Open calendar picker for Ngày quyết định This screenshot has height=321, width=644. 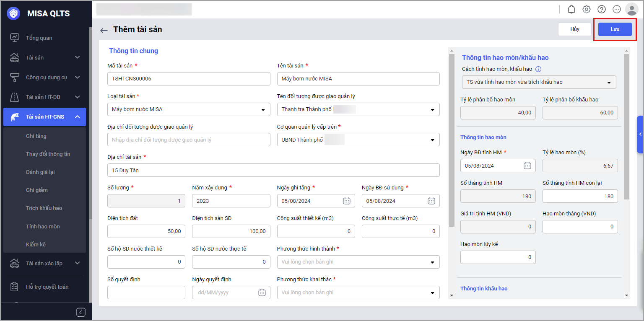pos(262,293)
